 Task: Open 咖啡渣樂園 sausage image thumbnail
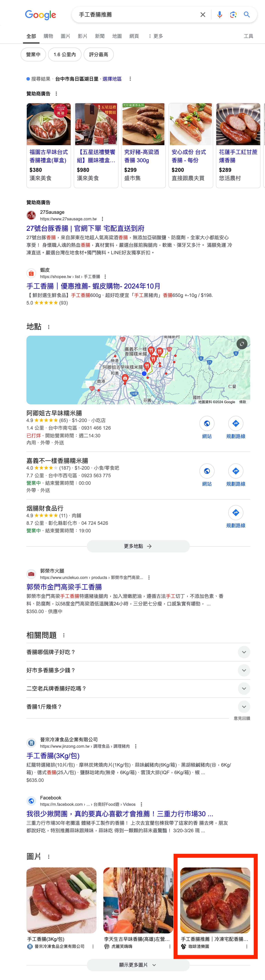pyautogui.click(x=215, y=900)
